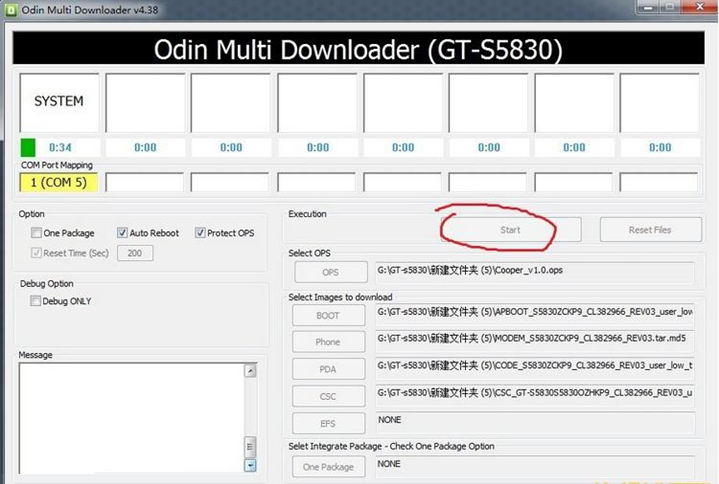
Task: Enable the Debug ONLY checkbox
Action: point(35,301)
